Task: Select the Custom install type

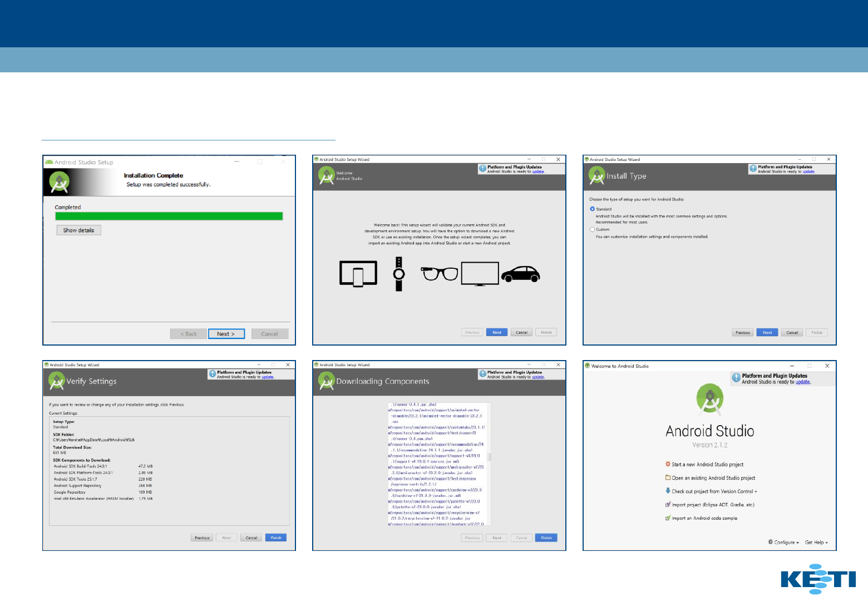Action: [592, 229]
